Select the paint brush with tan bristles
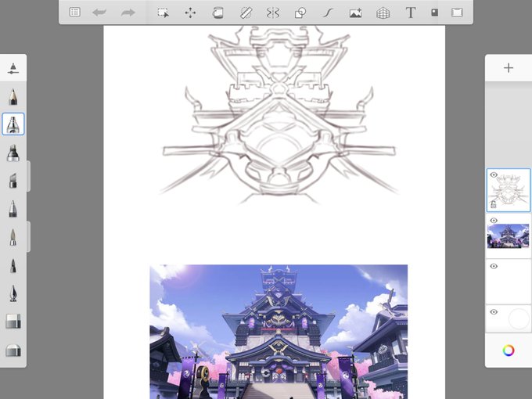 pos(13,237)
